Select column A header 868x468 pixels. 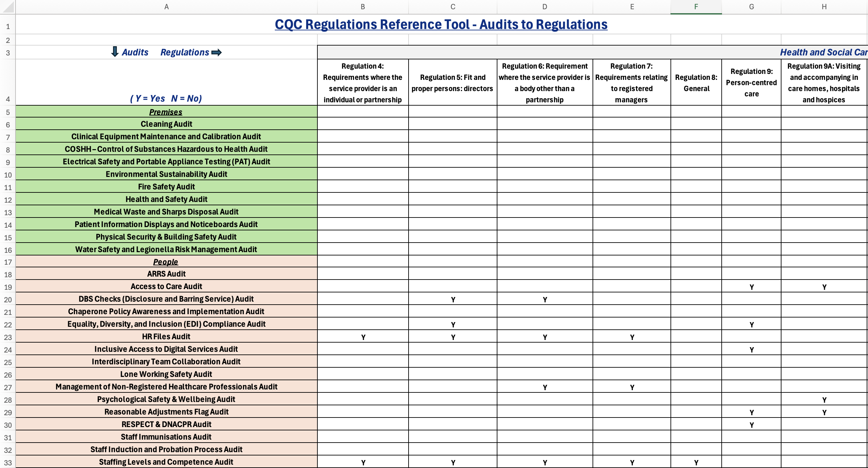click(x=166, y=7)
